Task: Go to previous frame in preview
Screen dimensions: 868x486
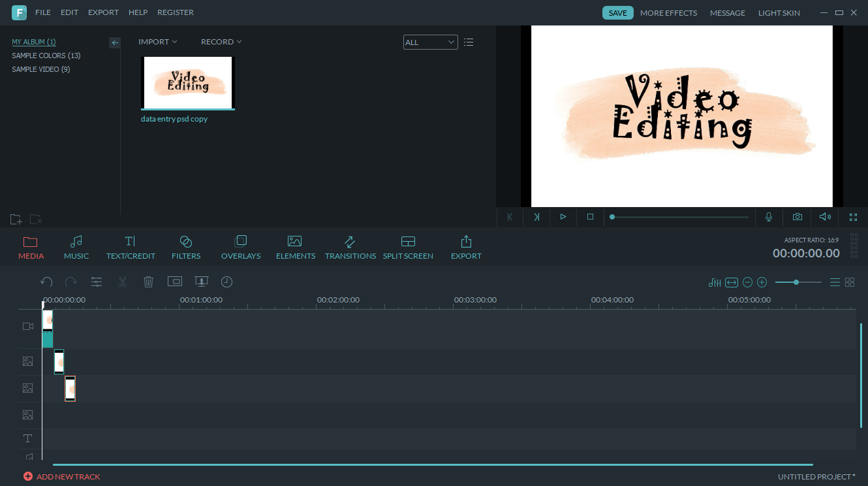Action: 510,217
